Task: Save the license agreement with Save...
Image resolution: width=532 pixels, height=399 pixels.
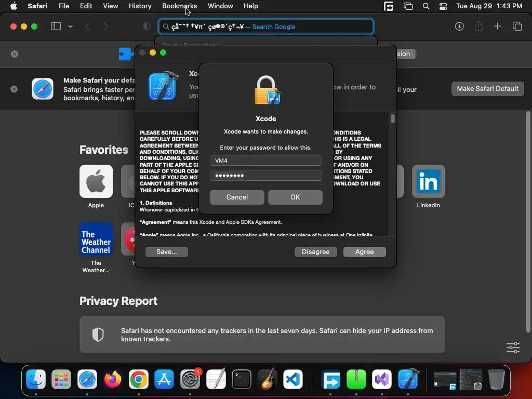Action: pyautogui.click(x=166, y=252)
